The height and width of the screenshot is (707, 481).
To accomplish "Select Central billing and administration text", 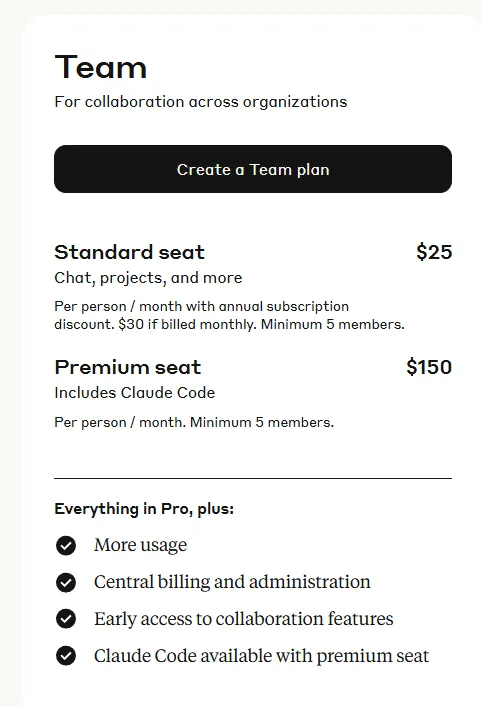I will (232, 582).
